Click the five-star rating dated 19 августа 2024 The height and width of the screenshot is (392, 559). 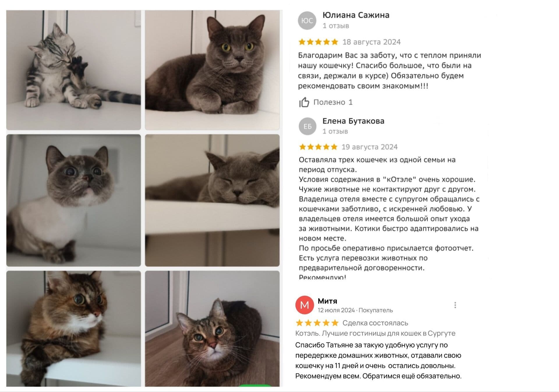(318, 147)
